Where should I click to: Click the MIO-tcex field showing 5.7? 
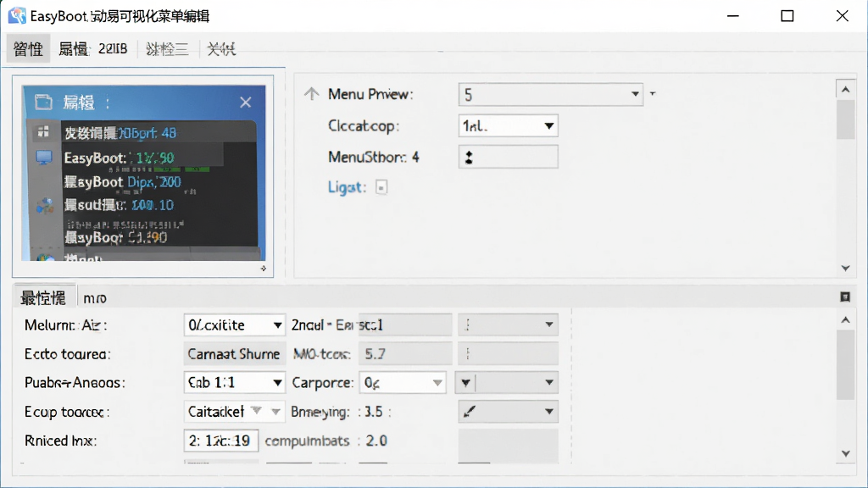(405, 353)
